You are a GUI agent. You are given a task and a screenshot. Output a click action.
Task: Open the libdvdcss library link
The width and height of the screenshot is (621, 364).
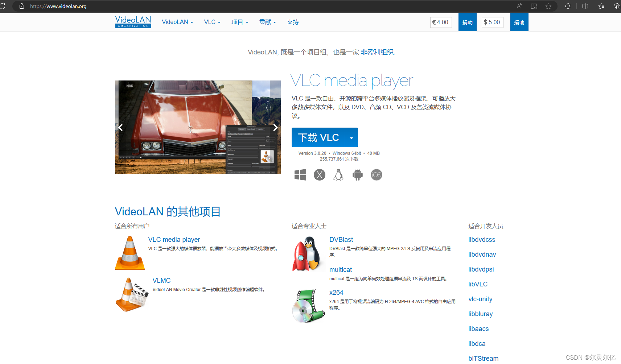pos(482,240)
